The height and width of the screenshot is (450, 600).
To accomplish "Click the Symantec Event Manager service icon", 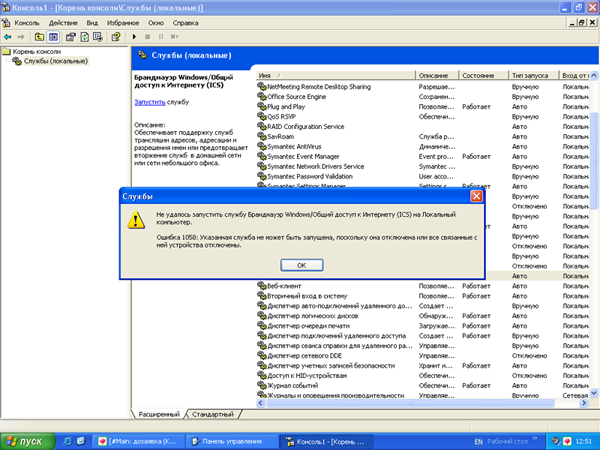I will point(262,156).
